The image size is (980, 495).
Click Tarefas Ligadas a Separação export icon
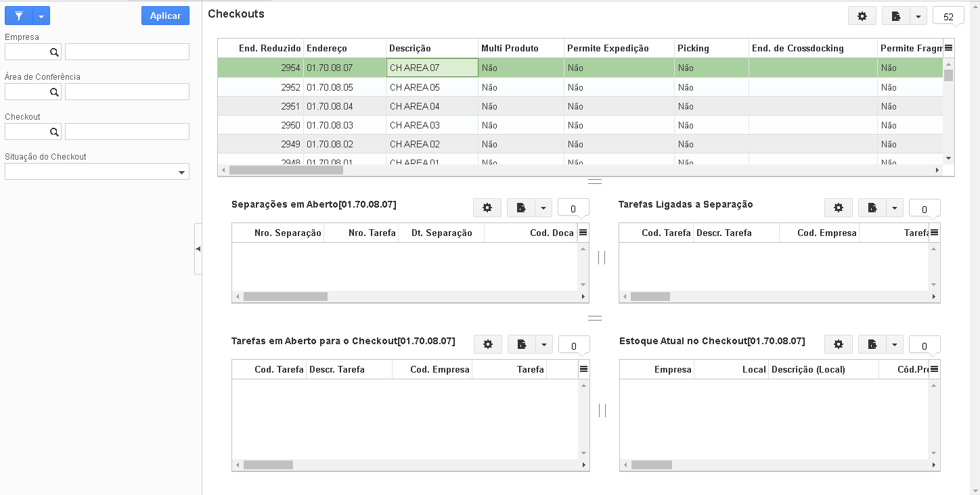click(872, 208)
